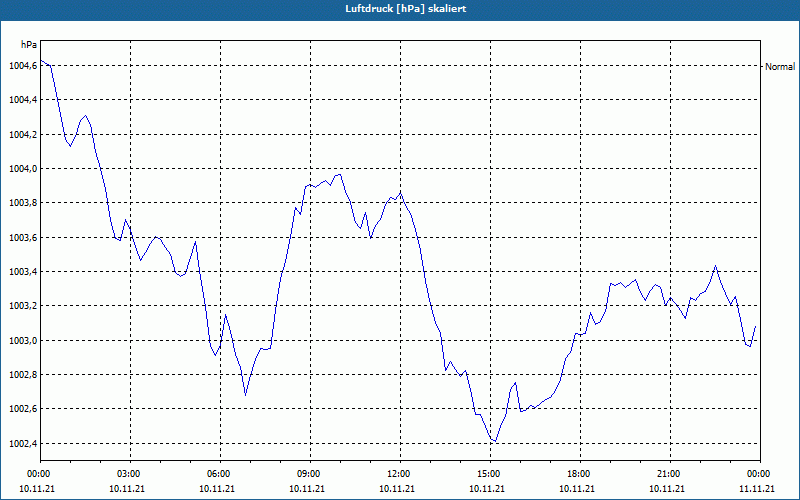Select the 1003,8 y-axis value
This screenshot has width=800, height=500.
tap(23, 203)
